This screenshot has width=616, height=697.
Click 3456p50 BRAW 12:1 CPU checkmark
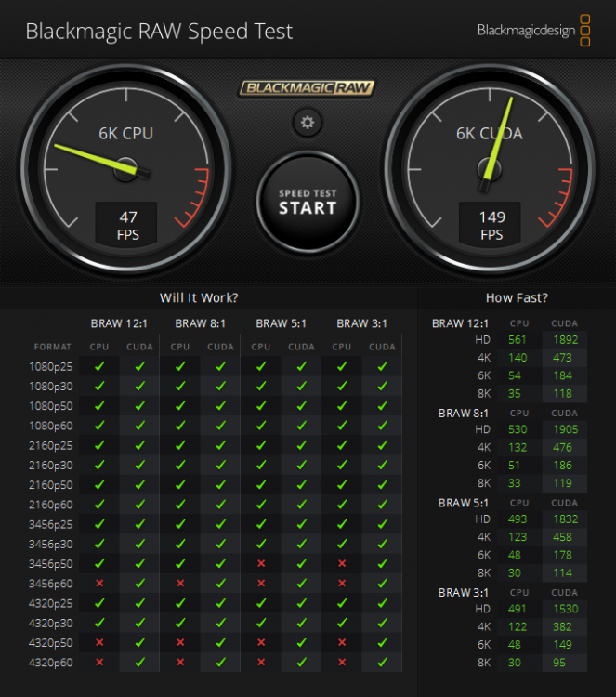point(99,563)
